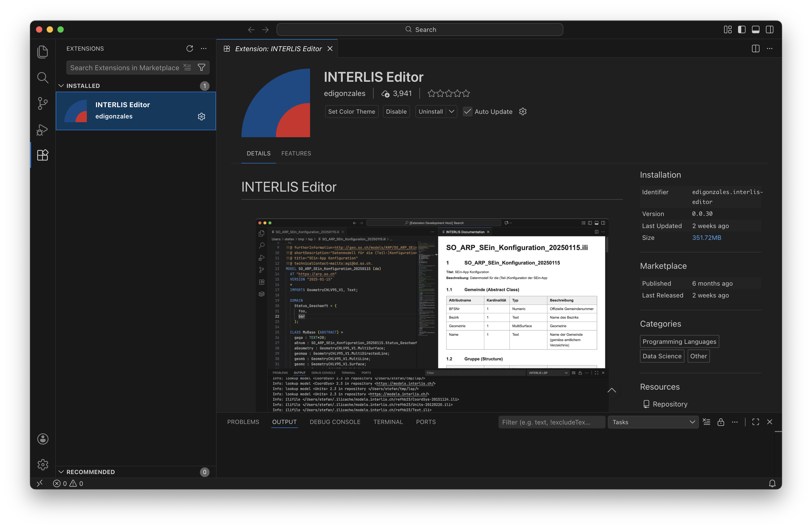Open notifications bell in status bar

[x=772, y=483]
